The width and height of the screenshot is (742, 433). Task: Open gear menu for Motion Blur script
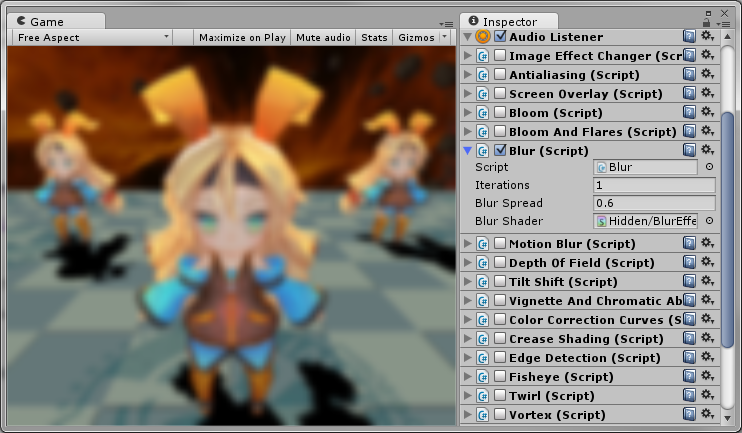point(707,243)
